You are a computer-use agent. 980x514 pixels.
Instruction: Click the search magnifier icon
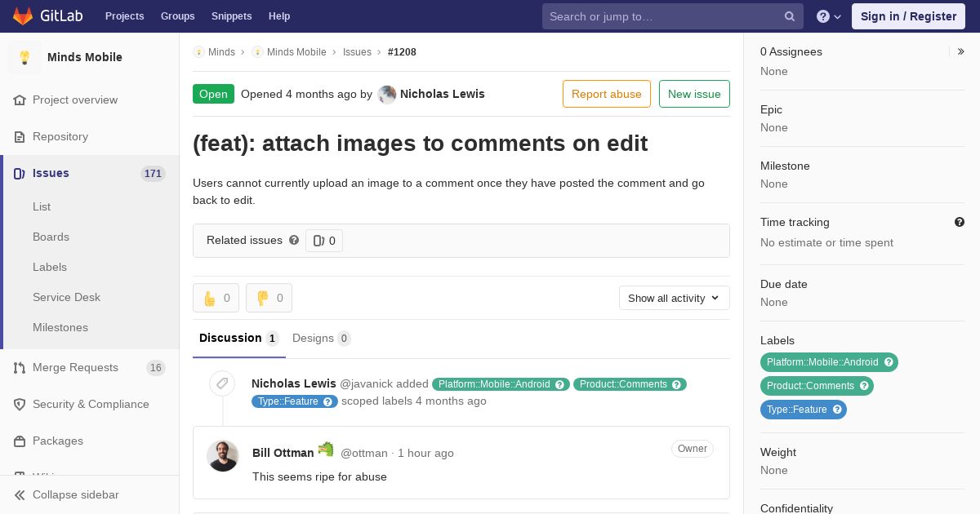(x=790, y=16)
